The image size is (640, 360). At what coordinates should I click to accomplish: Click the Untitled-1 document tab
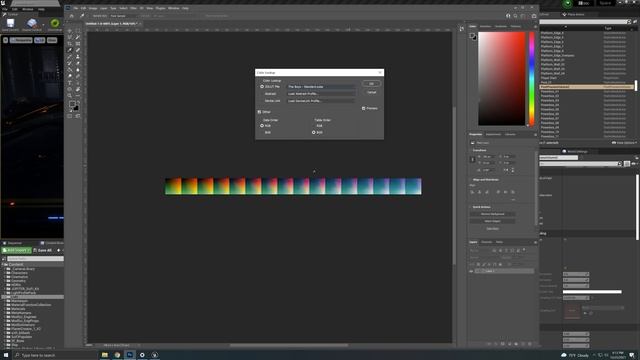coord(111,24)
